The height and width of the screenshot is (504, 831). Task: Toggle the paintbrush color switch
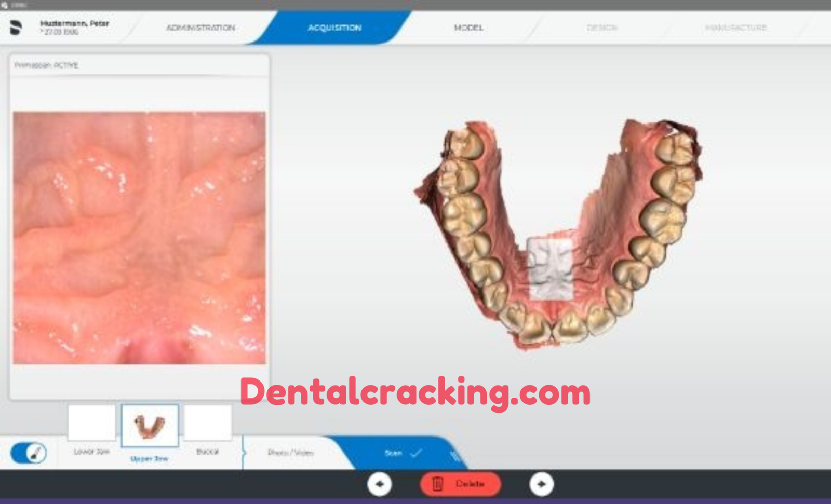[x=29, y=453]
